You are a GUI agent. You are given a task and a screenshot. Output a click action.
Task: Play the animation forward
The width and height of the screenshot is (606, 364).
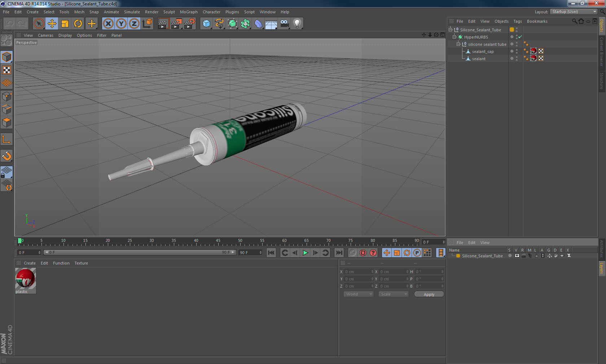coord(305,253)
